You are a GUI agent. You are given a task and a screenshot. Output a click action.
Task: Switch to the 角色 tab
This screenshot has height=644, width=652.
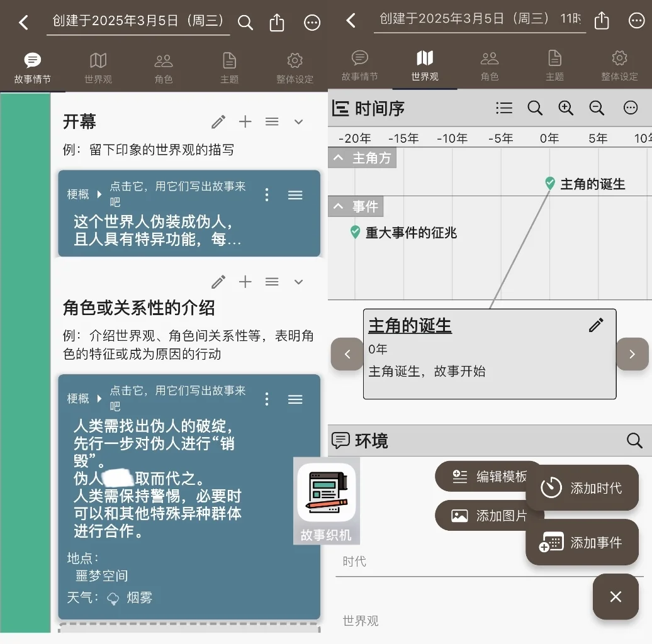[164, 66]
